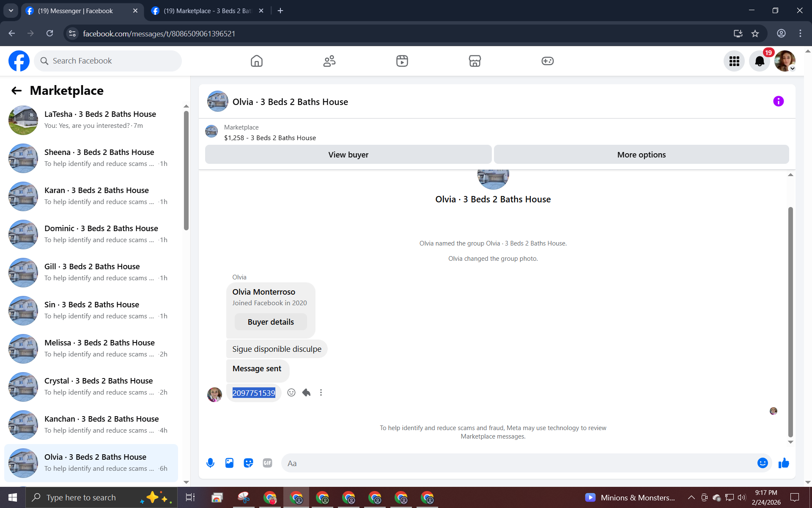Click the Buyer details button
Screen dimensions: 812x508
271,322
